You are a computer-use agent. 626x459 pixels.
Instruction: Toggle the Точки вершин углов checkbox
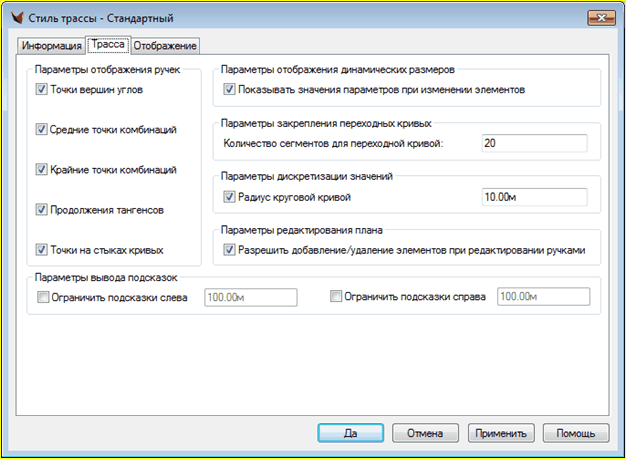42,90
